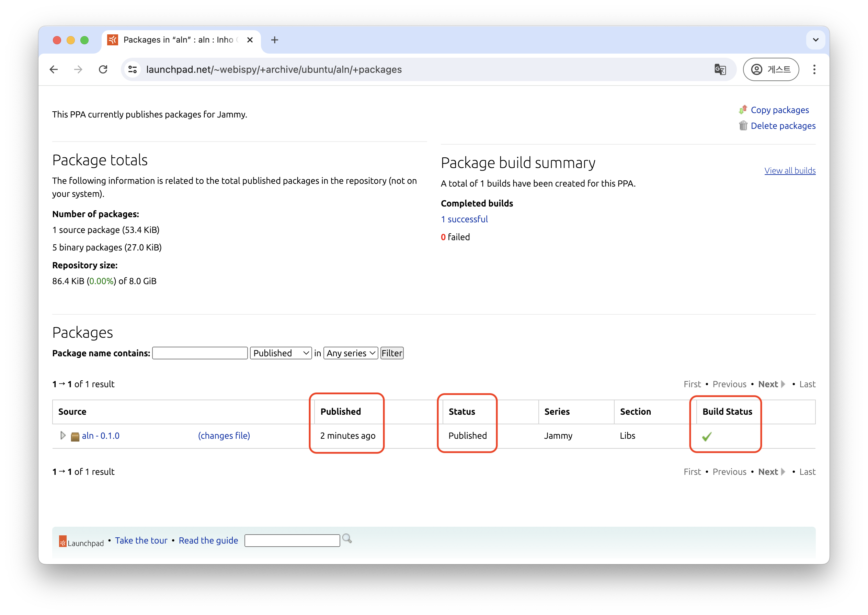Click Previous in the top pagination
This screenshot has width=868, height=615.
[729, 384]
